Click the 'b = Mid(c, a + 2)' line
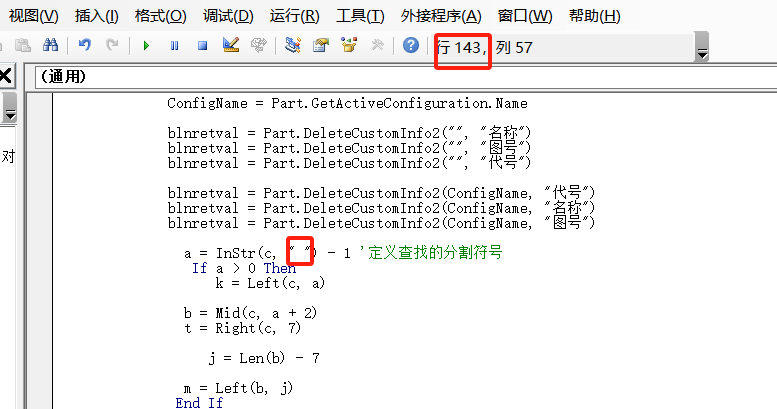This screenshot has width=777, height=409. (x=250, y=313)
